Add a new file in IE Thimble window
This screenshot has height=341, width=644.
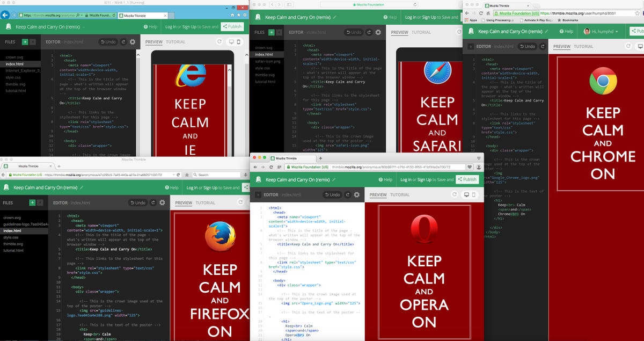(x=25, y=41)
